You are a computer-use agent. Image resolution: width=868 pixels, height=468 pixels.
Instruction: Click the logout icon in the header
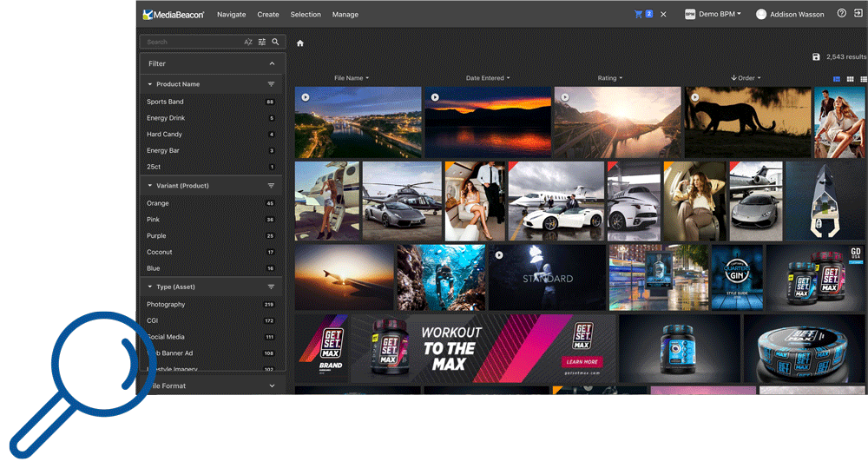tap(858, 13)
